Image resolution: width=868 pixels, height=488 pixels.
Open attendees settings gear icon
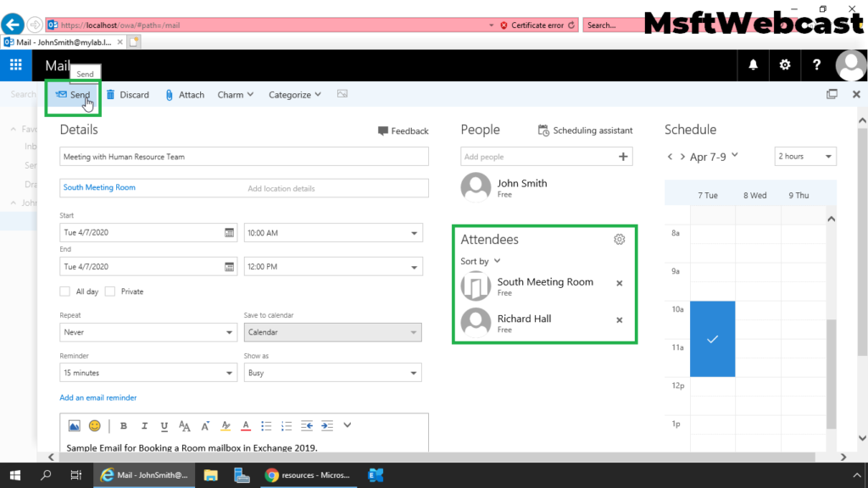619,239
